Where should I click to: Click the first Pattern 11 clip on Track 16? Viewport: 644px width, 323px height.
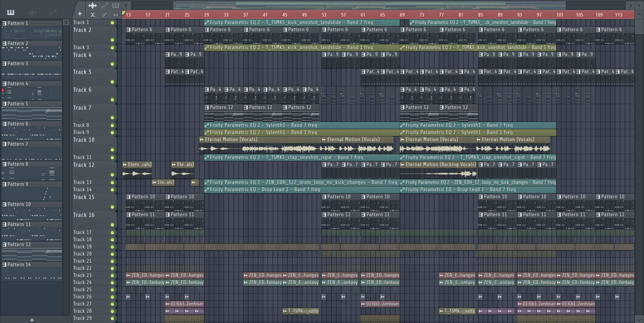tap(145, 220)
